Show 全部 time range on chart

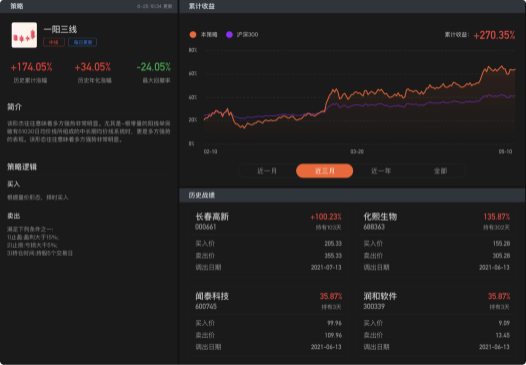440,171
